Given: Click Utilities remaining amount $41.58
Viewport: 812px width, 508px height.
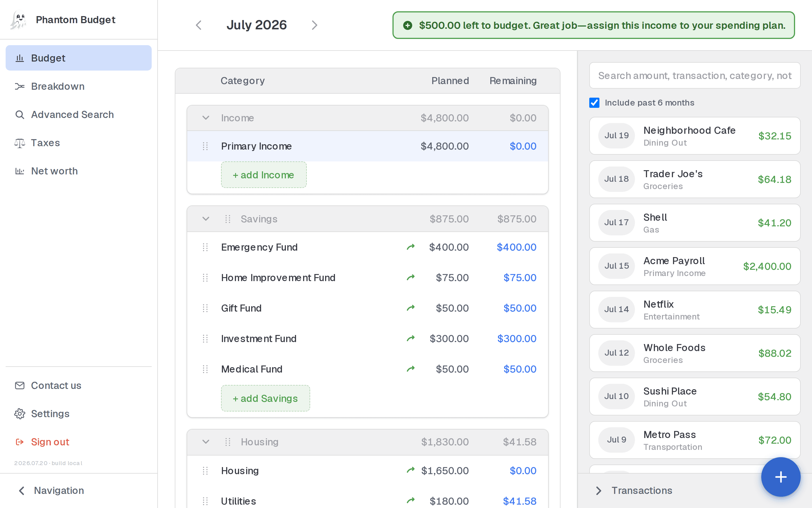Looking at the screenshot, I should pyautogui.click(x=520, y=501).
